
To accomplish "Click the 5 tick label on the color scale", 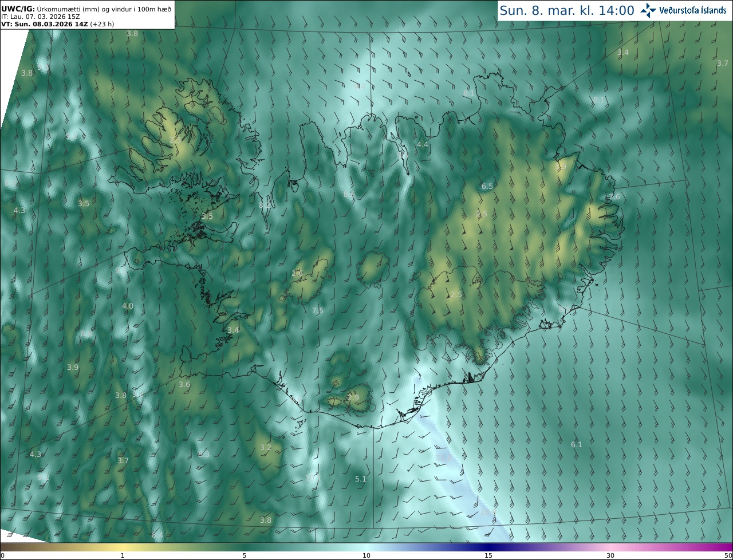I will [x=245, y=555].
